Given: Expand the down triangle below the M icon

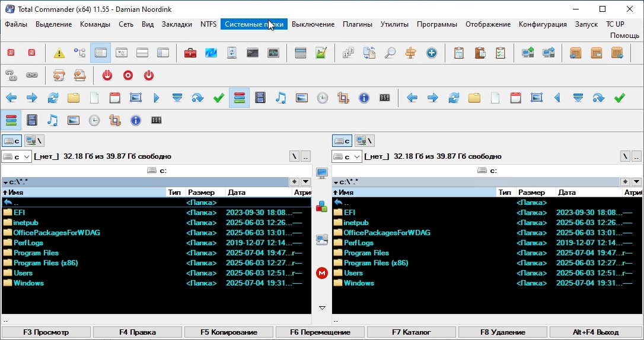Looking at the screenshot, I should (x=322, y=307).
